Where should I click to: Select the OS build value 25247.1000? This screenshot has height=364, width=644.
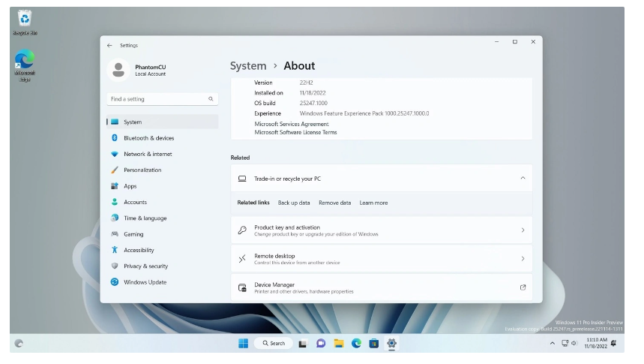tap(313, 104)
